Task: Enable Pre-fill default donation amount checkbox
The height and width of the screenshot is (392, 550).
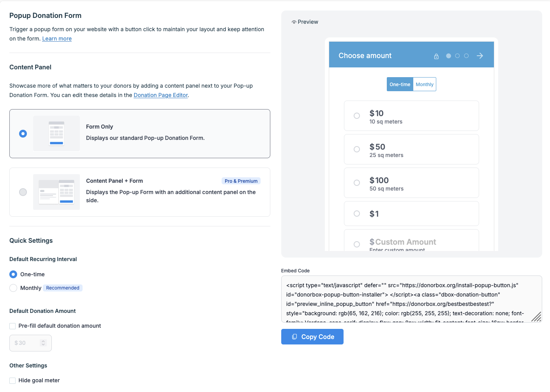Action: 12,326
